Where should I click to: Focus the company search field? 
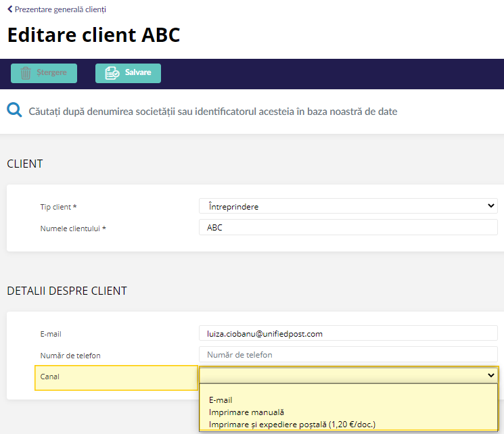coord(213,112)
